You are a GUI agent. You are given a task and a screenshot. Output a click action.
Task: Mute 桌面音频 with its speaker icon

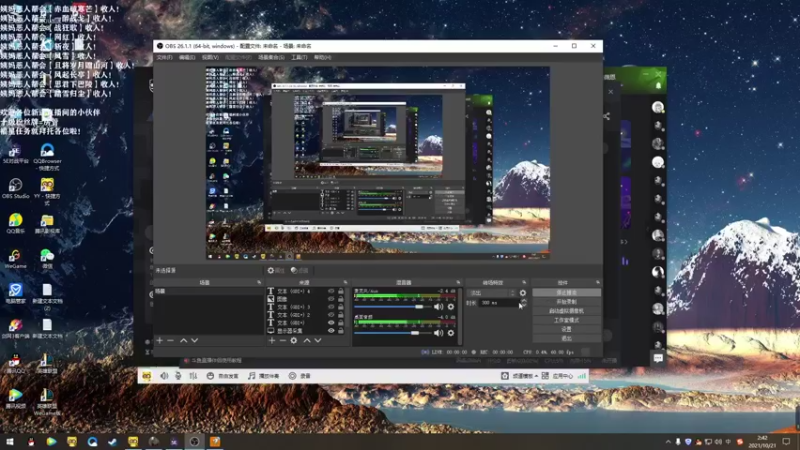pyautogui.click(x=438, y=333)
